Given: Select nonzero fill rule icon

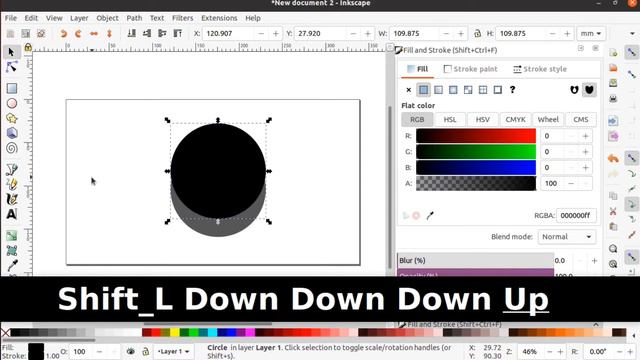Looking at the screenshot, I should (x=589, y=90).
